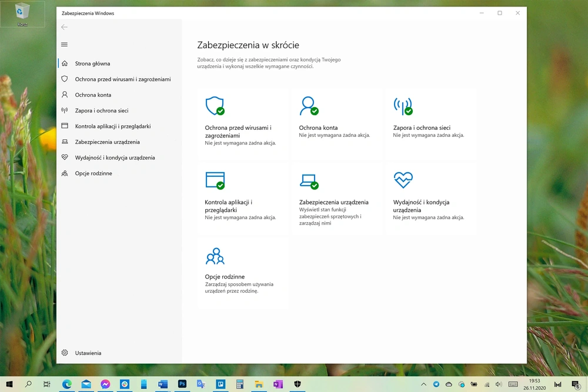Screen dimensions: 588x392
Task: Open the Wi-Fi network tray icon
Action: pyautogui.click(x=487, y=384)
